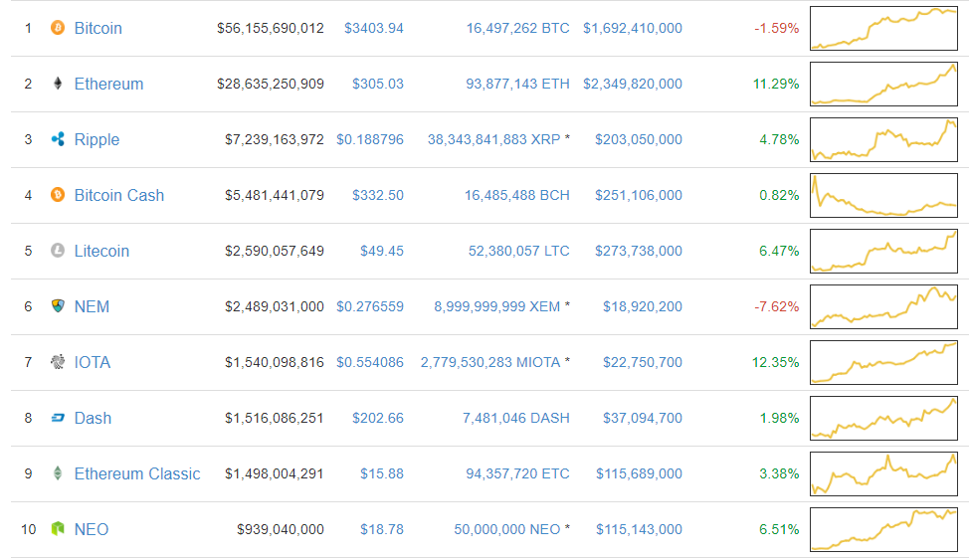This screenshot has width=969, height=560.
Task: Open the NEM name link
Action: [92, 306]
